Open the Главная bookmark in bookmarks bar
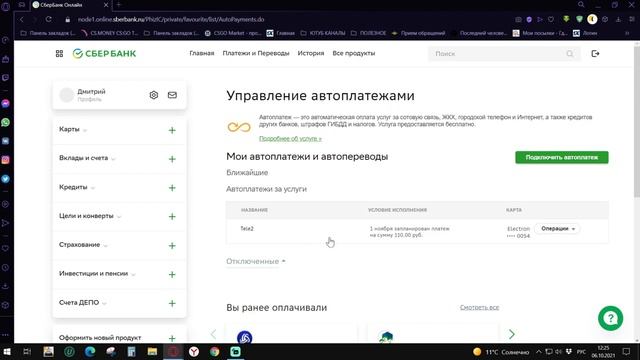Image resolution: width=640 pixels, height=360 pixels. pyautogui.click(x=280, y=33)
